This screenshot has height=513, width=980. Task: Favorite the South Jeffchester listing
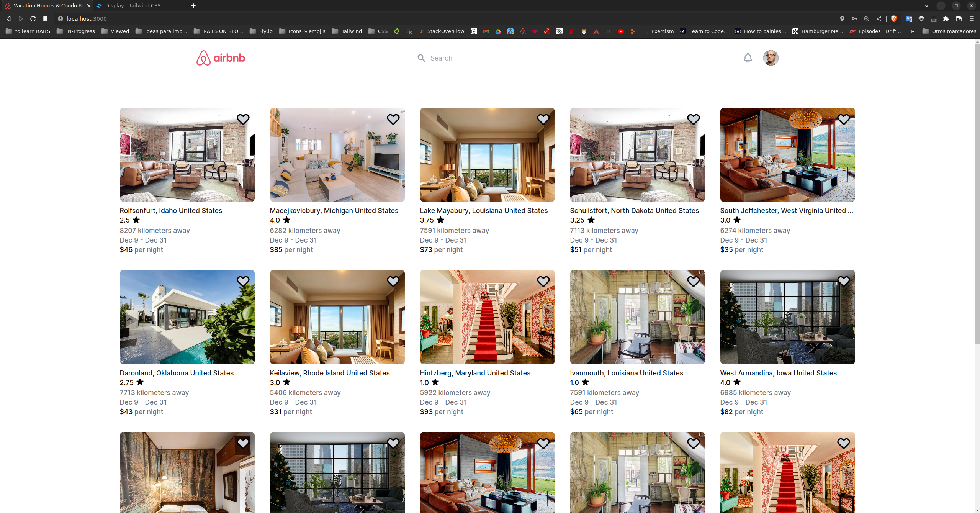pyautogui.click(x=843, y=119)
